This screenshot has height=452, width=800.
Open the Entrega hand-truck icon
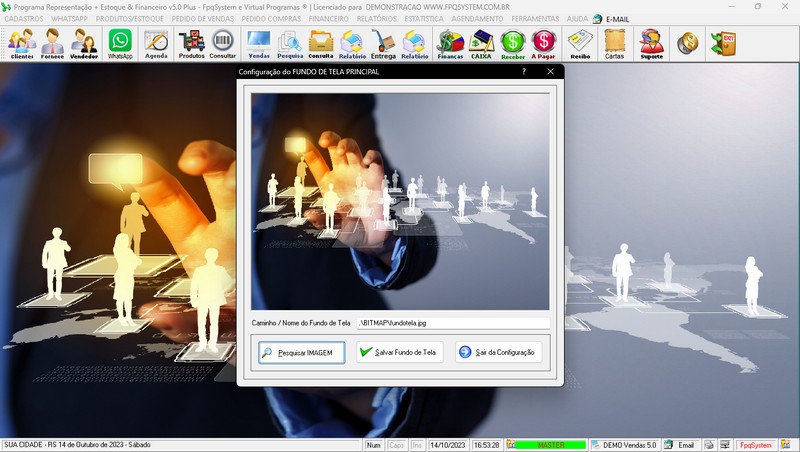[x=383, y=44]
